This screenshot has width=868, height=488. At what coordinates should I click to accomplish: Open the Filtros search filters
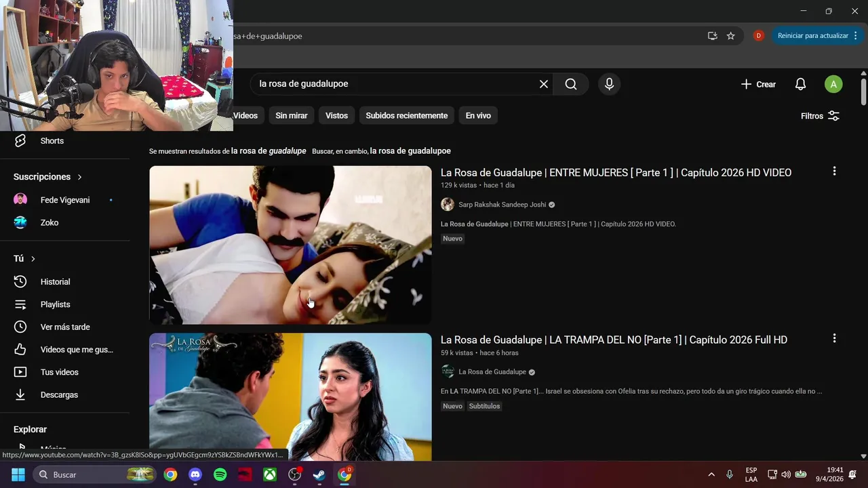(820, 116)
